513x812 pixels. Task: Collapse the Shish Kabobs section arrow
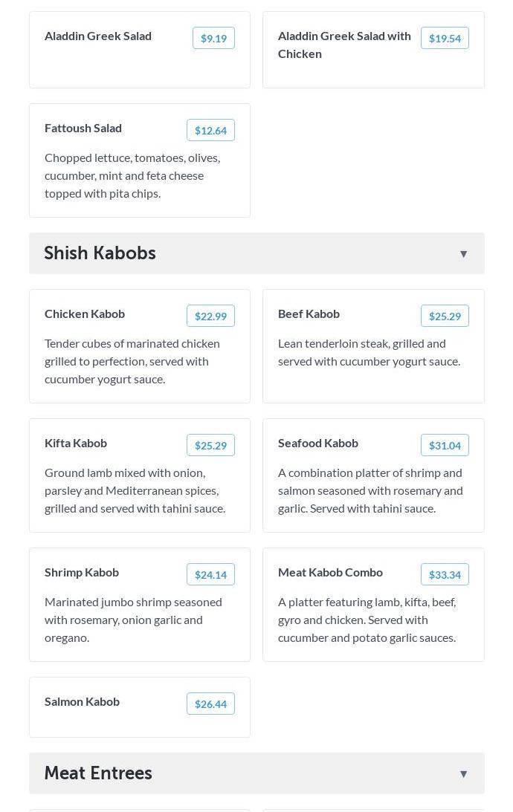463,254
